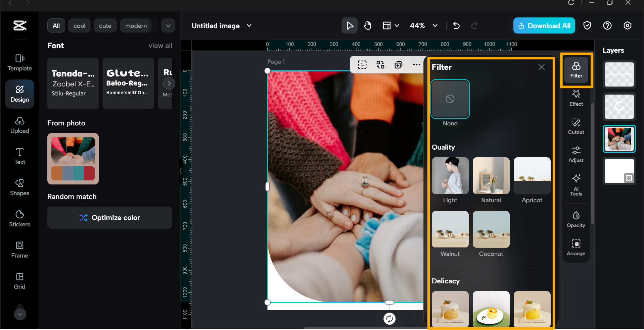Image resolution: width=644 pixels, height=330 pixels.
Task: Open the Effect tool
Action: tap(576, 98)
